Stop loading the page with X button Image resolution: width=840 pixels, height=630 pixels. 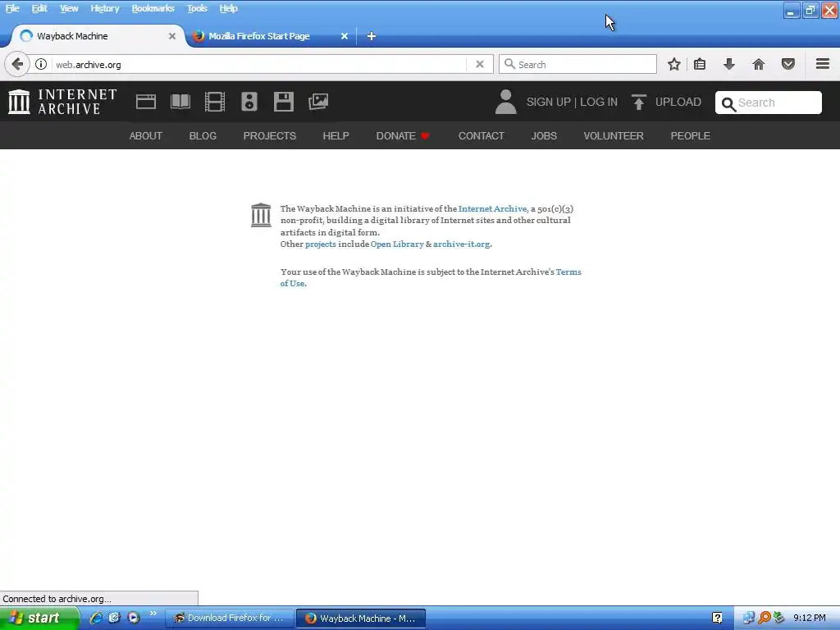coord(480,64)
